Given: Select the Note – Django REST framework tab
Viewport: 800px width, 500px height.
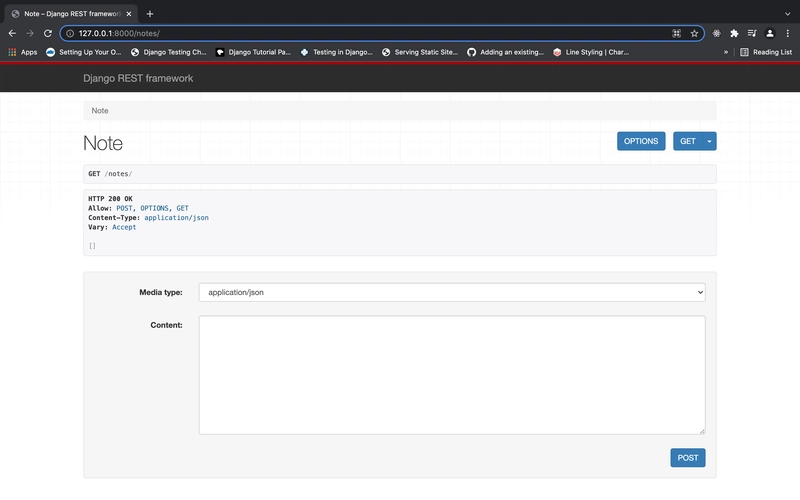Looking at the screenshot, I should (71, 14).
